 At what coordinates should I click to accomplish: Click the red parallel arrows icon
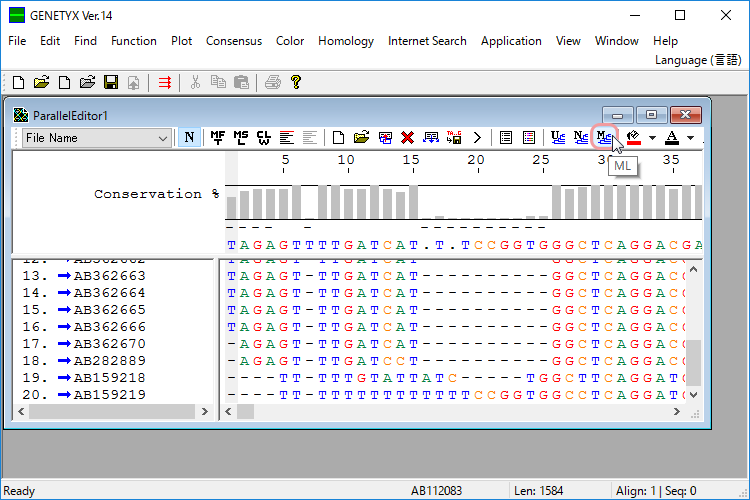coord(165,83)
